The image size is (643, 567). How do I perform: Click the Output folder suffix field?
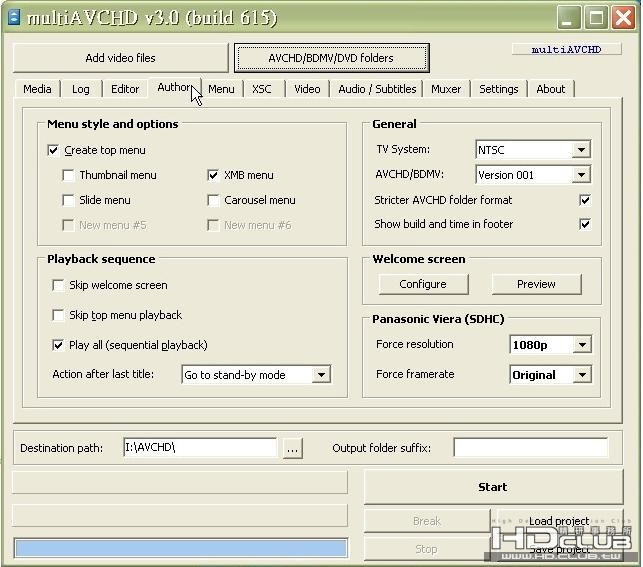(x=531, y=447)
